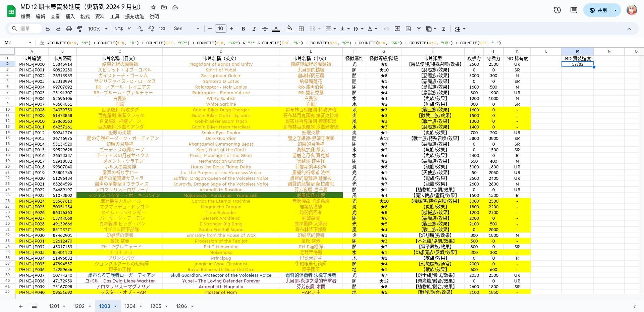
Task: Click the functions sigma icon
Action: pyautogui.click(x=444, y=29)
